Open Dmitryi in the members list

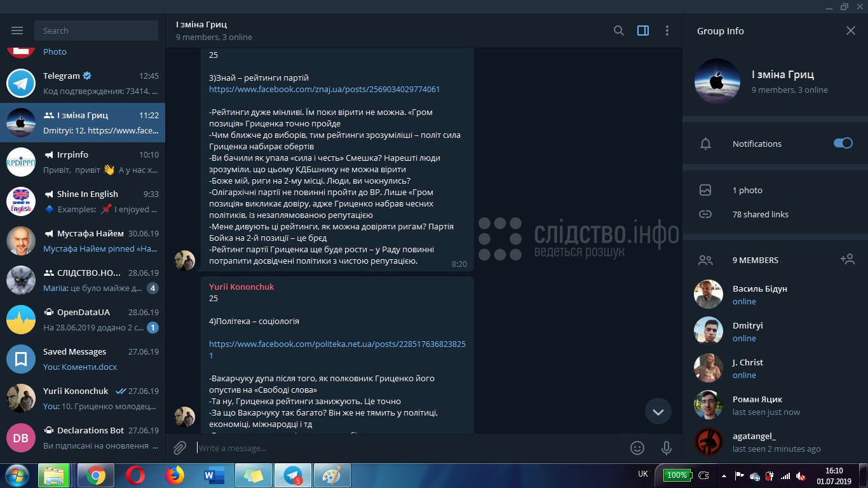(x=775, y=331)
